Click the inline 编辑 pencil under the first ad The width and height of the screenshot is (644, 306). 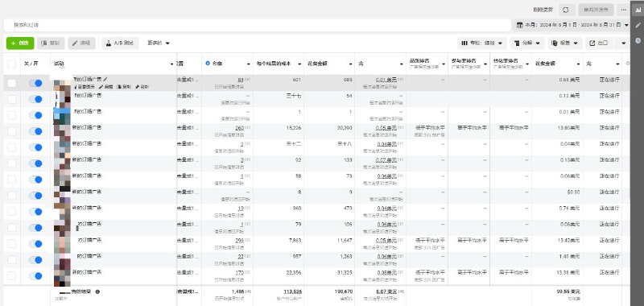pyautogui.click(x=105, y=87)
